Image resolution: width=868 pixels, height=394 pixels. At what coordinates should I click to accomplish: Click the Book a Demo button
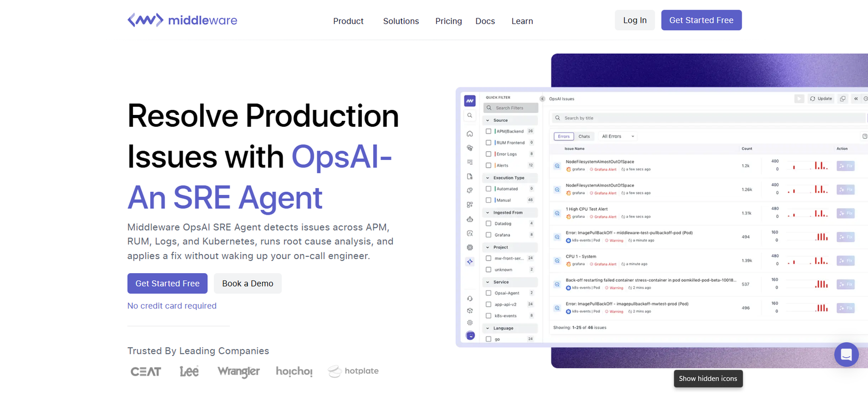pyautogui.click(x=248, y=283)
